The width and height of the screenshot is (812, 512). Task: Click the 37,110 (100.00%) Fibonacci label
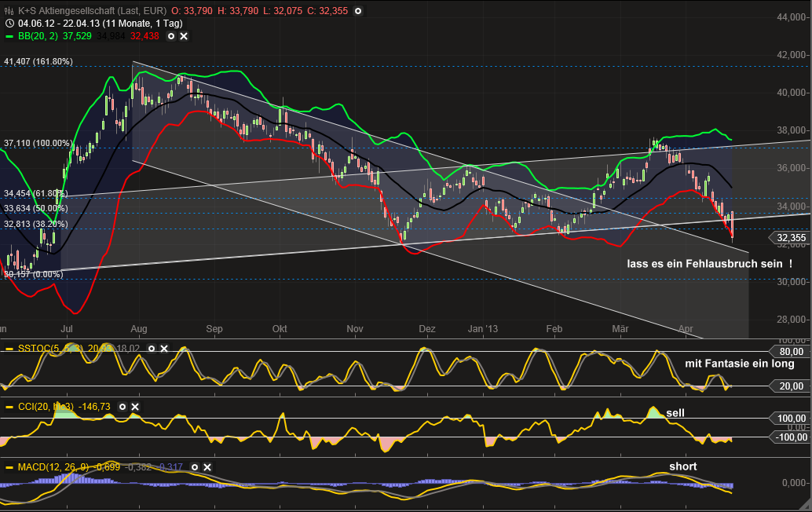click(38, 144)
